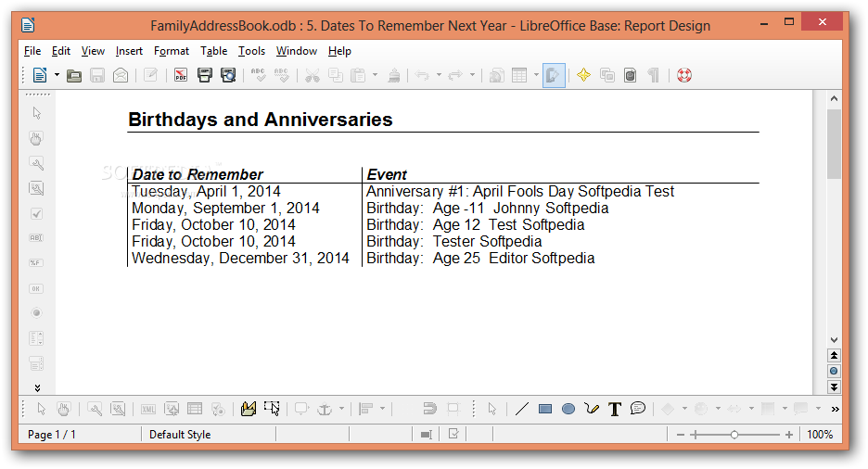The image size is (868, 469).
Task: Click the Previous Page double-arrow button
Action: pos(834,355)
